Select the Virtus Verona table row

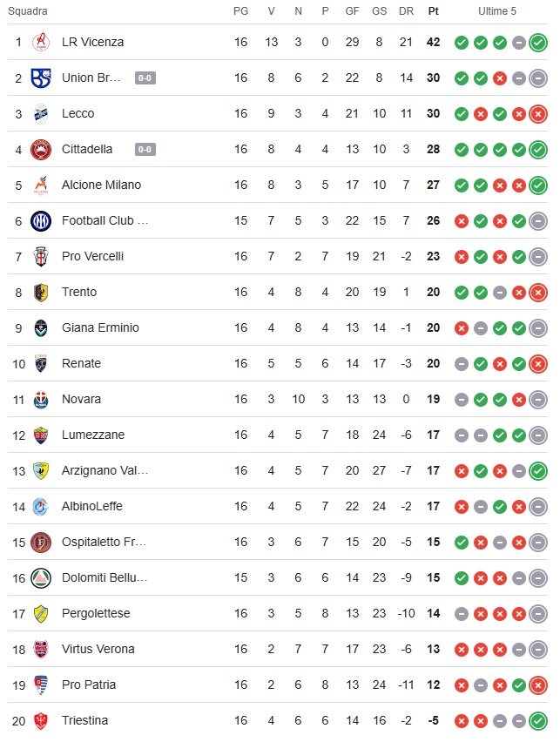point(279,649)
